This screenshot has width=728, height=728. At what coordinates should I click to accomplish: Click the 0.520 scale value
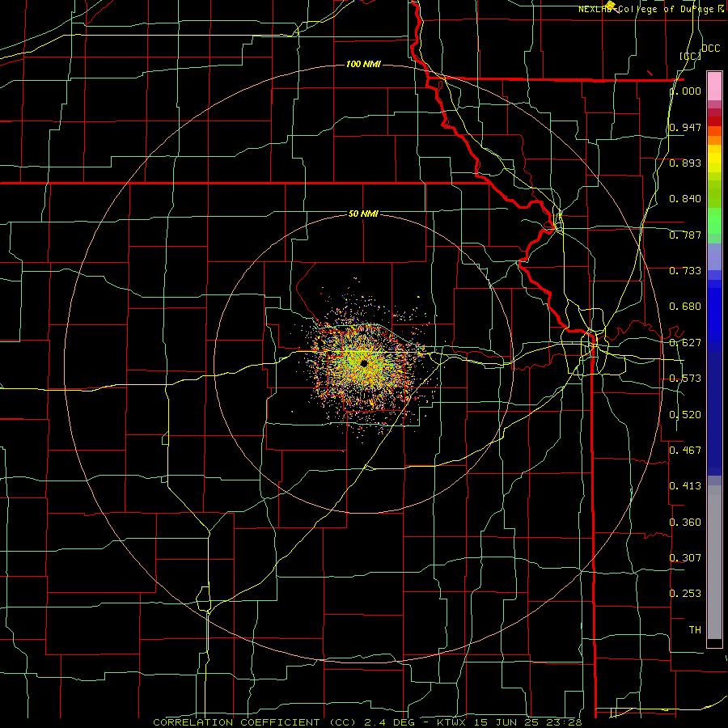pyautogui.click(x=685, y=415)
